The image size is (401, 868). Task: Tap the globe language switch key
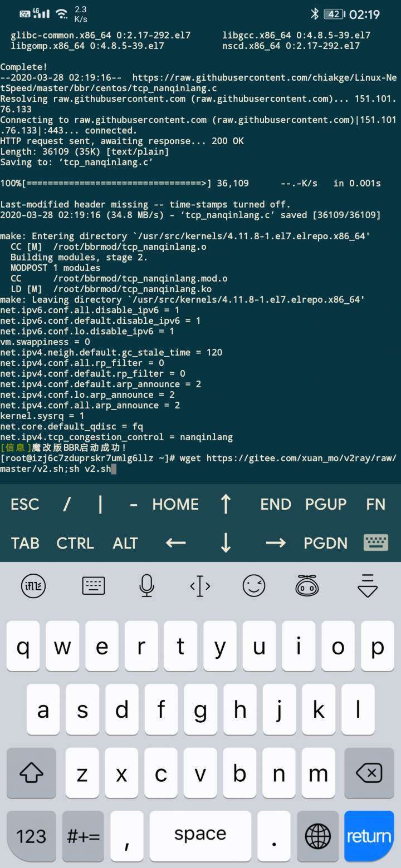318,836
